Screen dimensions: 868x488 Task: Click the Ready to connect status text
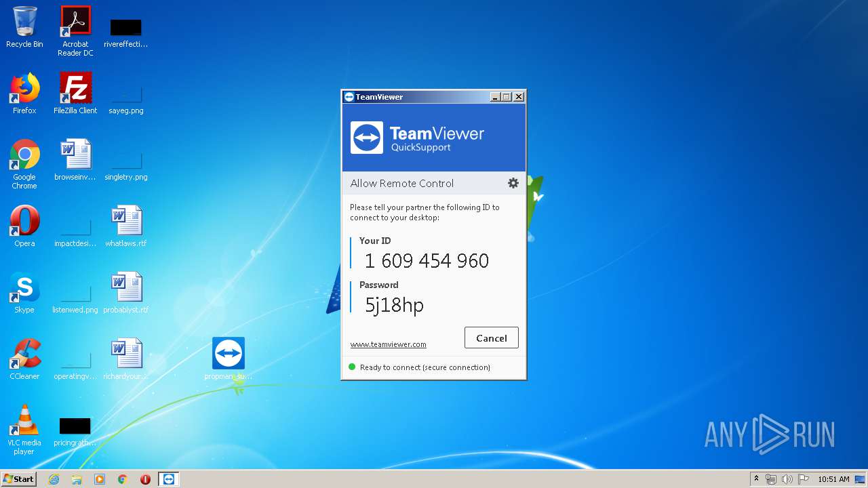pos(425,367)
